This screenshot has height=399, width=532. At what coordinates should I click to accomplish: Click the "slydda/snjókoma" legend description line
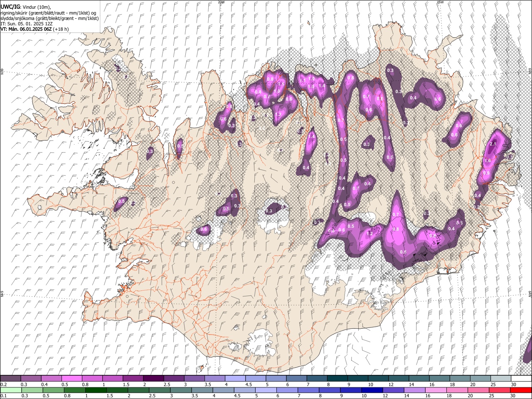pos(49,18)
